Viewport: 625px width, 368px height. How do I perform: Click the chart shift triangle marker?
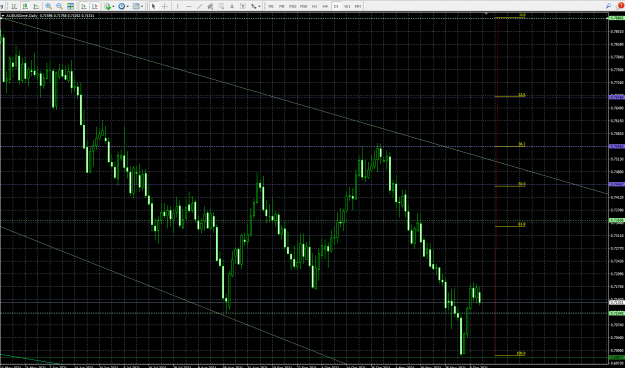(486, 14)
